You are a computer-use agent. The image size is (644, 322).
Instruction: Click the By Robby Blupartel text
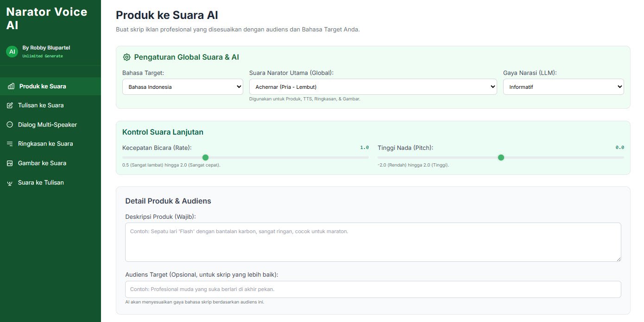[x=46, y=48]
